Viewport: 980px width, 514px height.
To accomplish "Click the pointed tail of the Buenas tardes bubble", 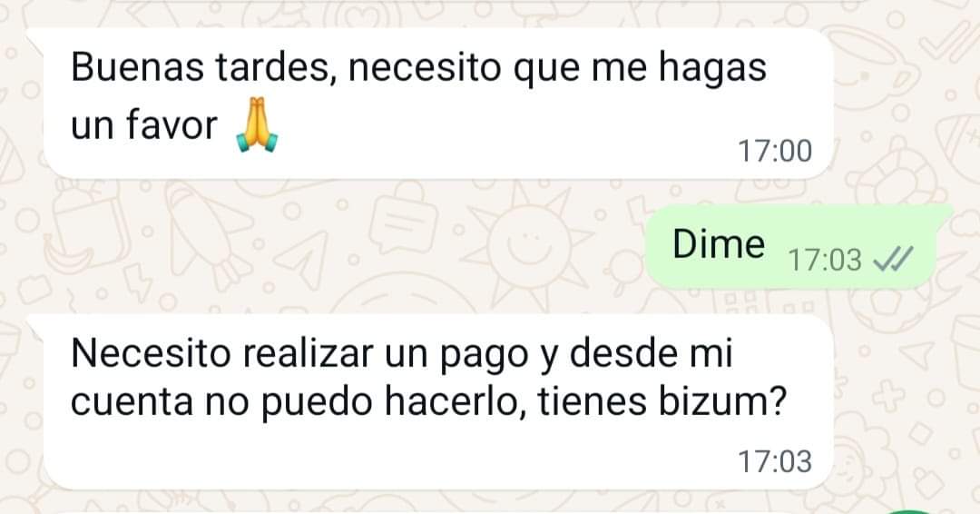I will click(36, 38).
